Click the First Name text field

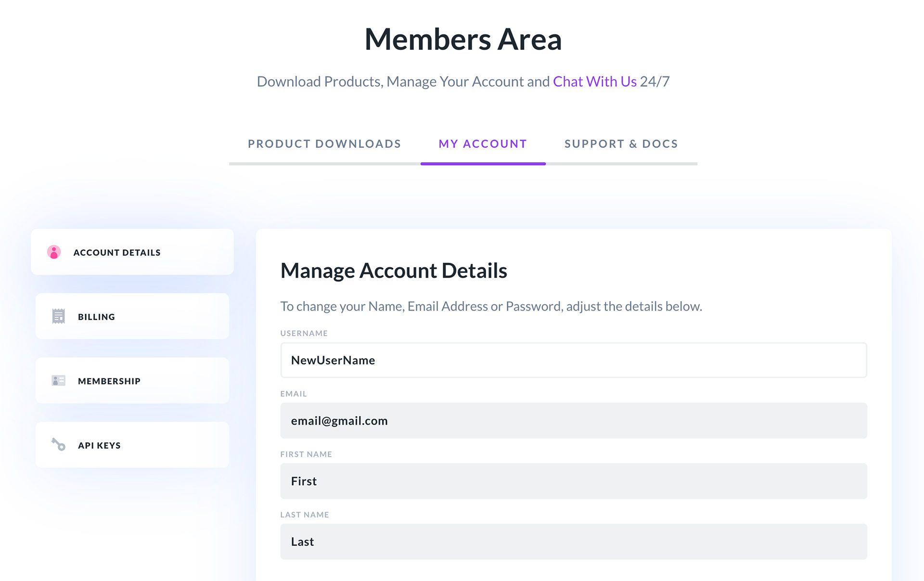click(573, 481)
